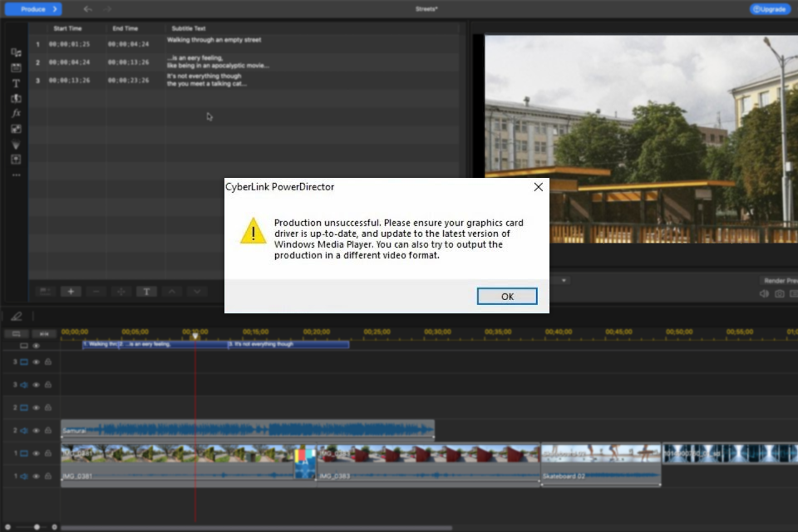The height and width of the screenshot is (532, 798).
Task: Take a snapshot with the camera icon
Action: pyautogui.click(x=779, y=293)
